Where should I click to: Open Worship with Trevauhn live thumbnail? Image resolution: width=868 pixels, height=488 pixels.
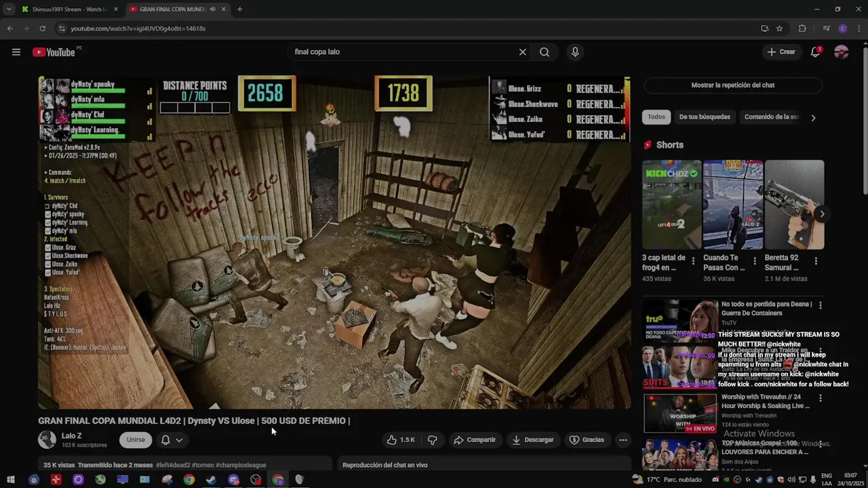pyautogui.click(x=680, y=413)
